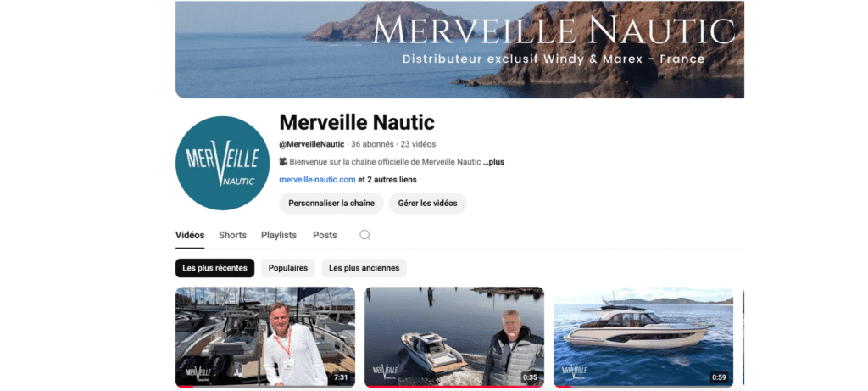The image size is (868, 391).
Task: Select the 'Les plus anciennes' filter chip
Action: pos(364,268)
